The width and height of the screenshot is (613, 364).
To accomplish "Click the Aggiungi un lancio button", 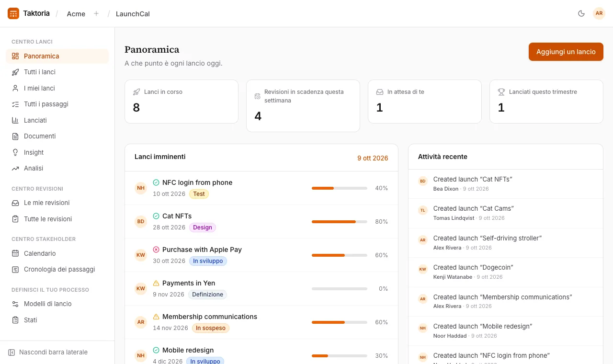I will [566, 52].
